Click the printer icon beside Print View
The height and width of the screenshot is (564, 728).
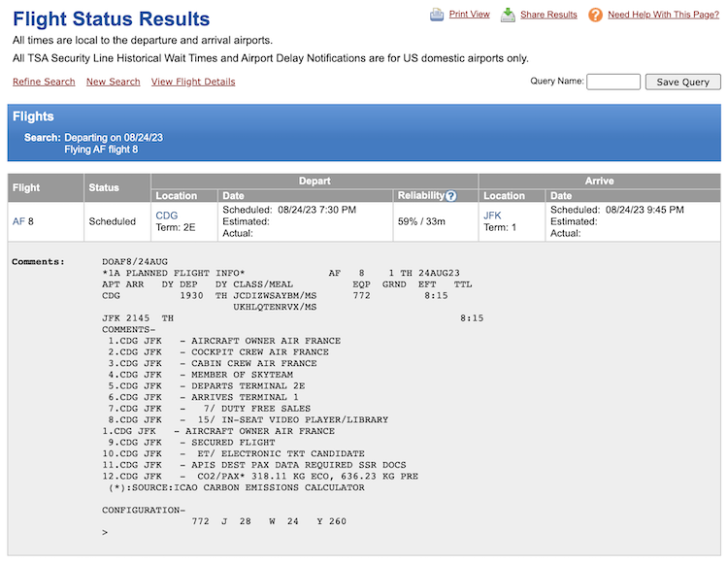pyautogui.click(x=437, y=15)
